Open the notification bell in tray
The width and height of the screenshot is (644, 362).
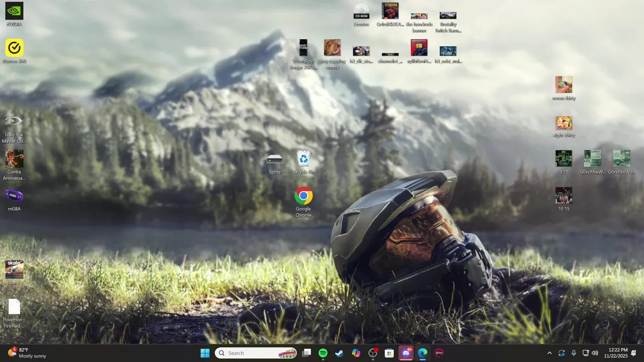pyautogui.click(x=634, y=353)
